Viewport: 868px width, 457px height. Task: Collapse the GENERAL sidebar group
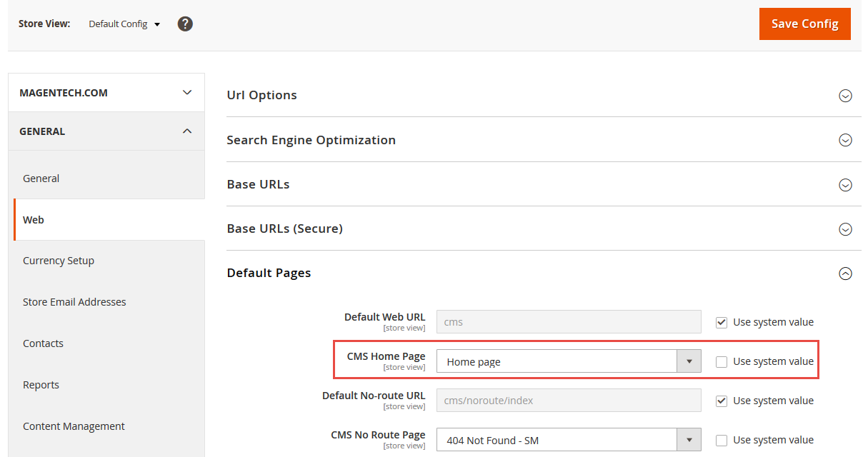pos(187,131)
